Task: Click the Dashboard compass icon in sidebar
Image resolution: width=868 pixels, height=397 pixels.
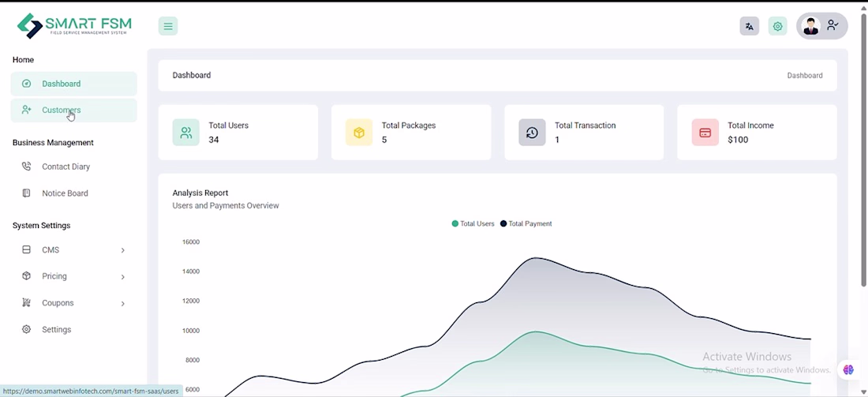Action: [26, 84]
